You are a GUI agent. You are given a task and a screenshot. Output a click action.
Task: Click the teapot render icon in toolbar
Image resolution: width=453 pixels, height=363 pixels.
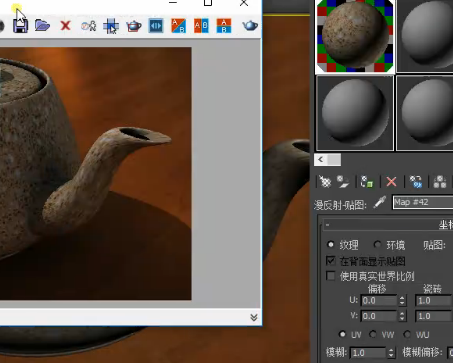[x=133, y=26]
